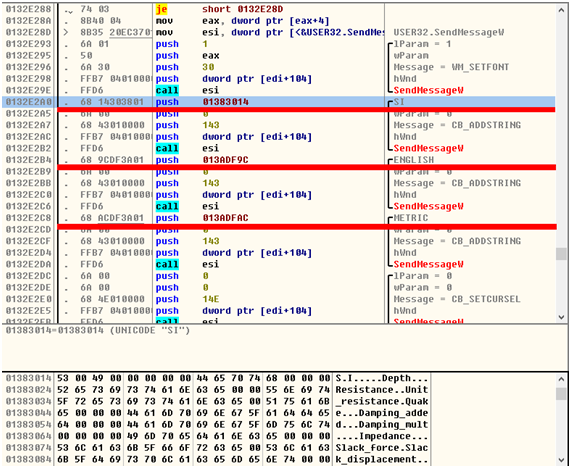Select the push 013ADFAC instruction row
Image resolution: width=571 pixels, height=468 pixels.
(x=279, y=218)
